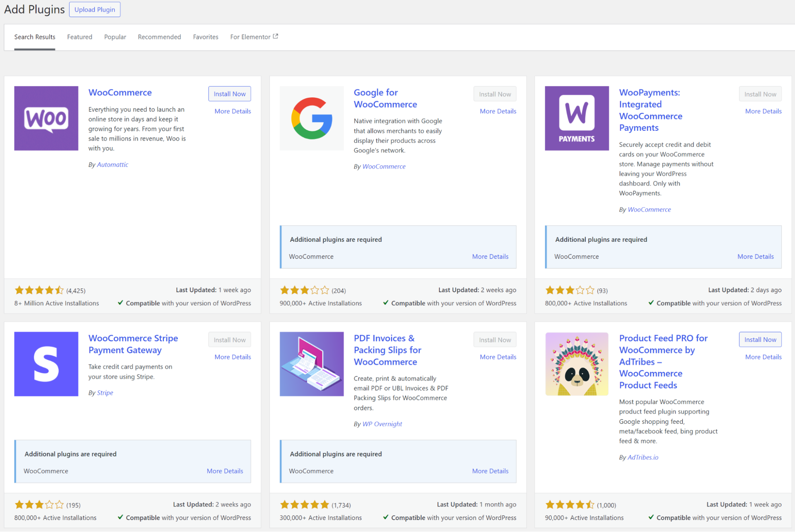
Task: Open PDF Invoices & Packing Slips title link
Action: click(x=387, y=350)
